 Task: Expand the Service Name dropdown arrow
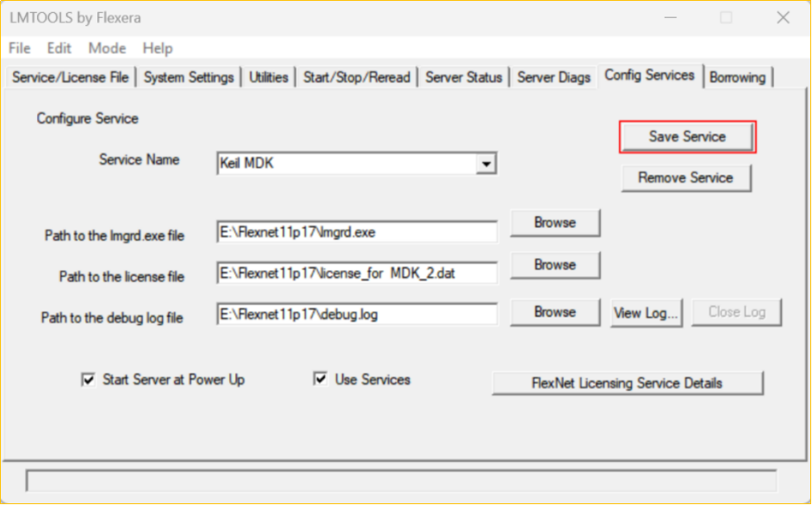tap(487, 163)
